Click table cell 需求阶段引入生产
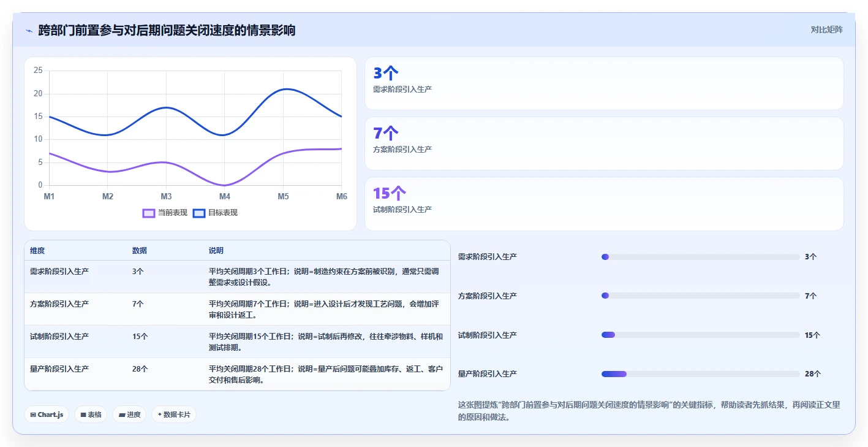Viewport: 868px width, 447px height. click(59, 271)
